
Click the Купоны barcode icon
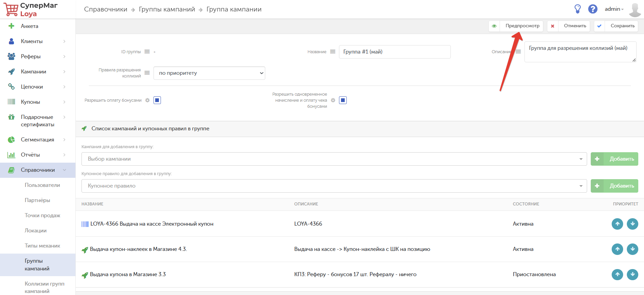coord(11,102)
